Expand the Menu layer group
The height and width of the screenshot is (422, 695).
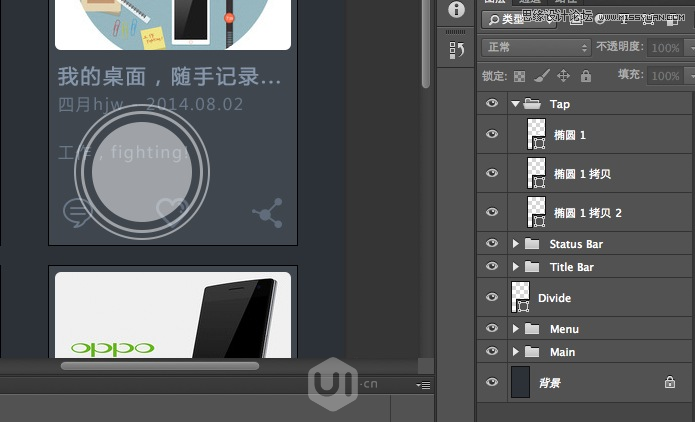(516, 329)
